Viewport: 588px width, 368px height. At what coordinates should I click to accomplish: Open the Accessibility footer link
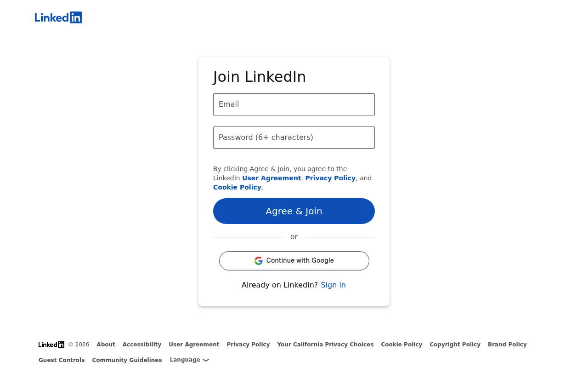pyautogui.click(x=142, y=345)
